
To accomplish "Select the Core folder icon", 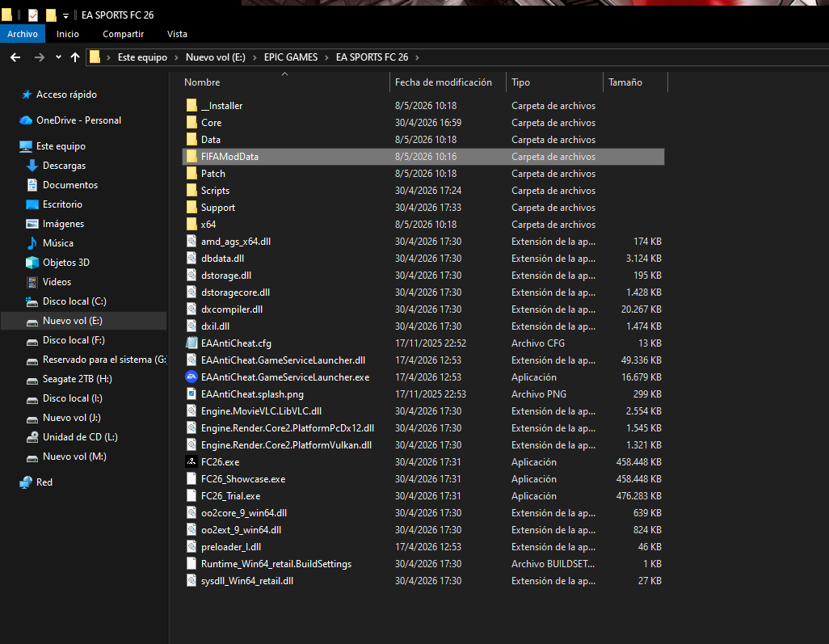I will (192, 122).
